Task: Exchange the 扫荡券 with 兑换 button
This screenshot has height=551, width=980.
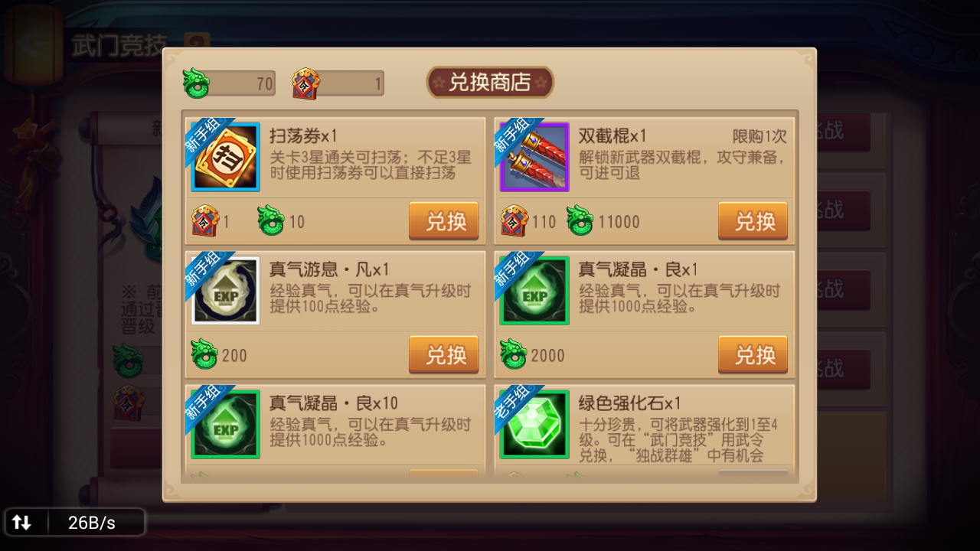Action: (444, 221)
